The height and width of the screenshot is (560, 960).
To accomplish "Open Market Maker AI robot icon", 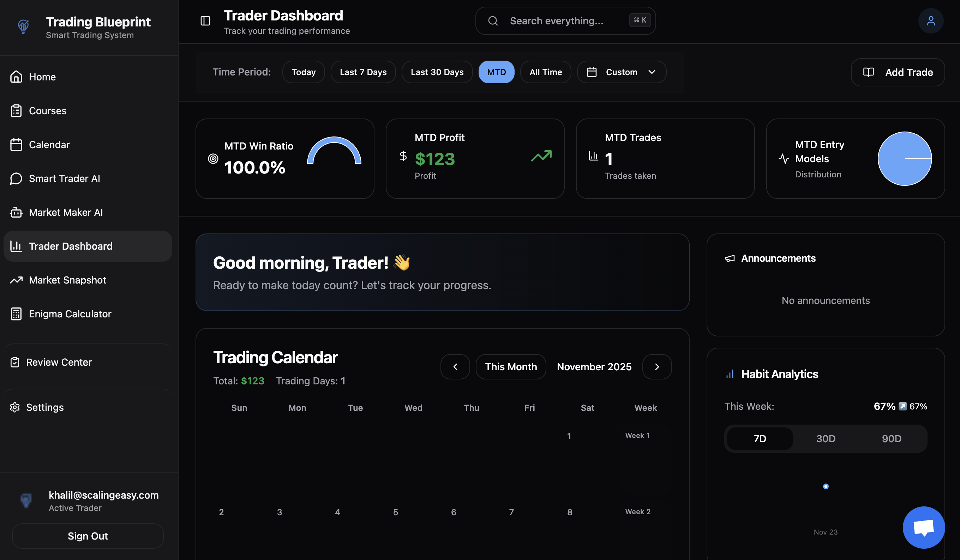I will [x=16, y=212].
